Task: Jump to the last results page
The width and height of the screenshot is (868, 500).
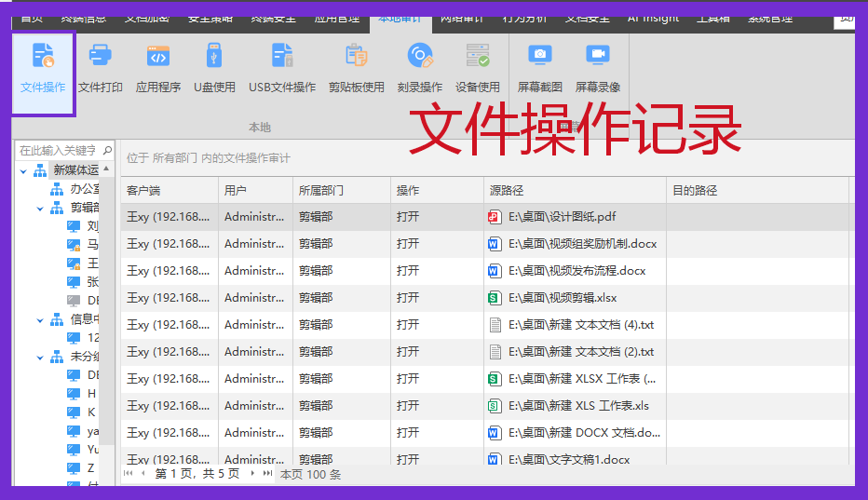Action: (x=267, y=473)
